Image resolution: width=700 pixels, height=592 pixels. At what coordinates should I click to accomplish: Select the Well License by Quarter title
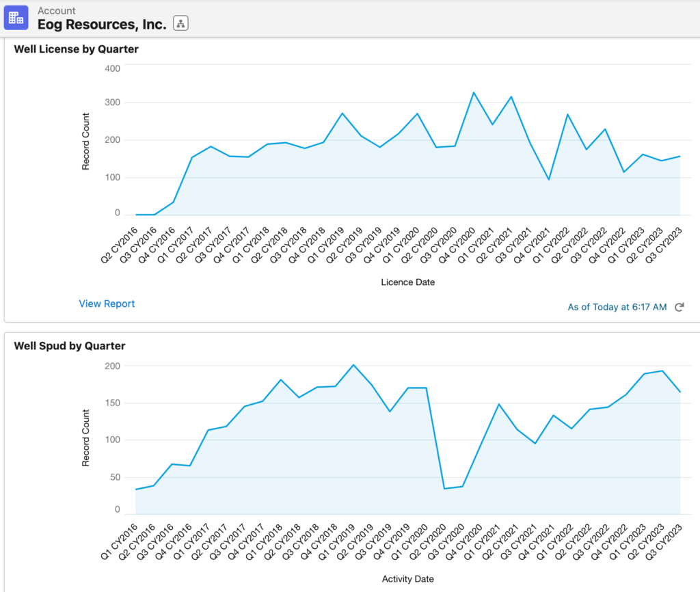click(77, 49)
